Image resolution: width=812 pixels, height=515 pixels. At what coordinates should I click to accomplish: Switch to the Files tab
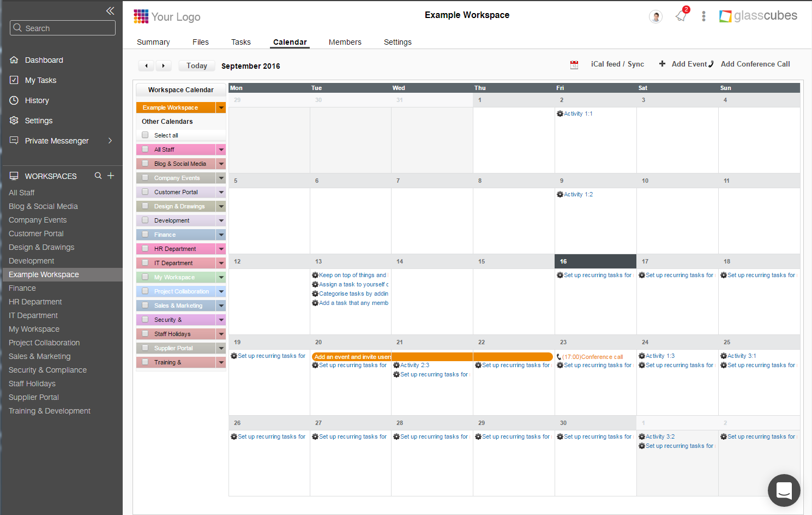point(200,42)
